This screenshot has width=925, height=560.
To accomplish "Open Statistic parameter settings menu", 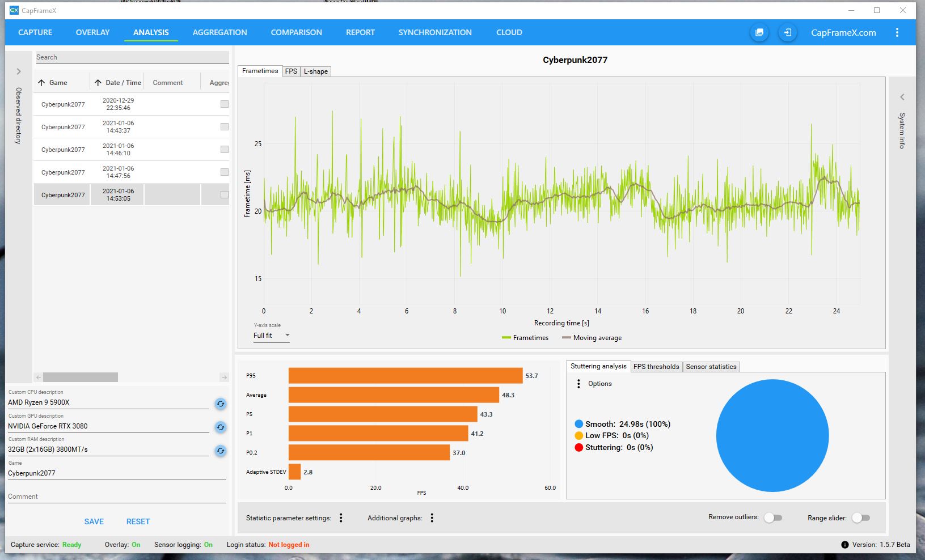I will (x=341, y=517).
